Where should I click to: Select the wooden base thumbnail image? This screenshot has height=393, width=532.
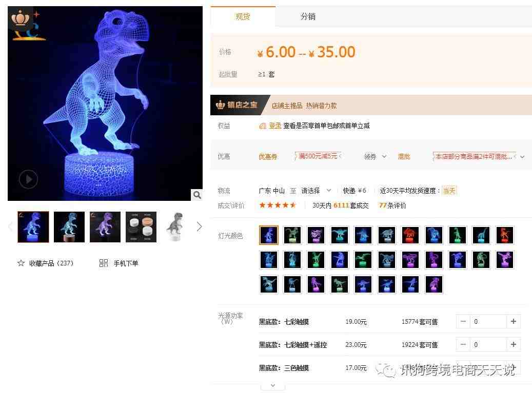(x=69, y=226)
